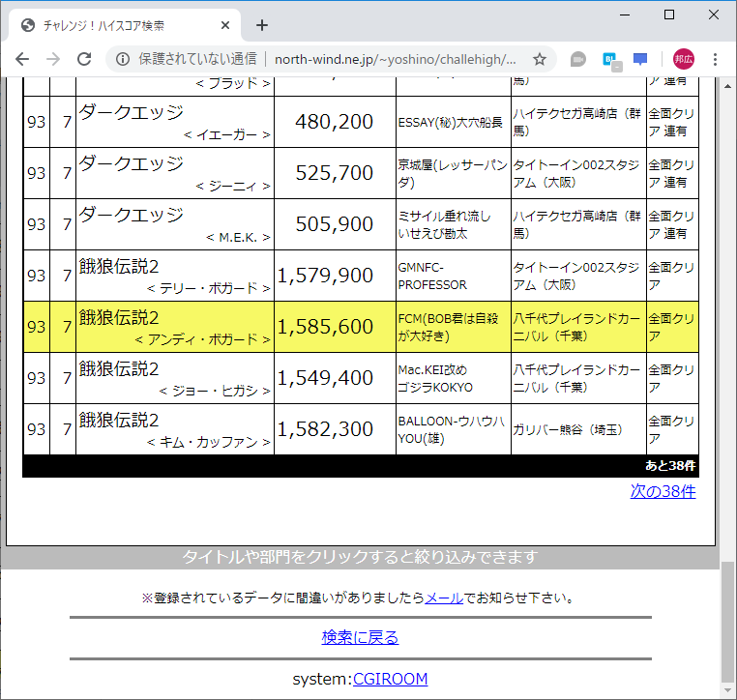
Task: Click the < ジーニィ > category
Action: click(x=233, y=186)
